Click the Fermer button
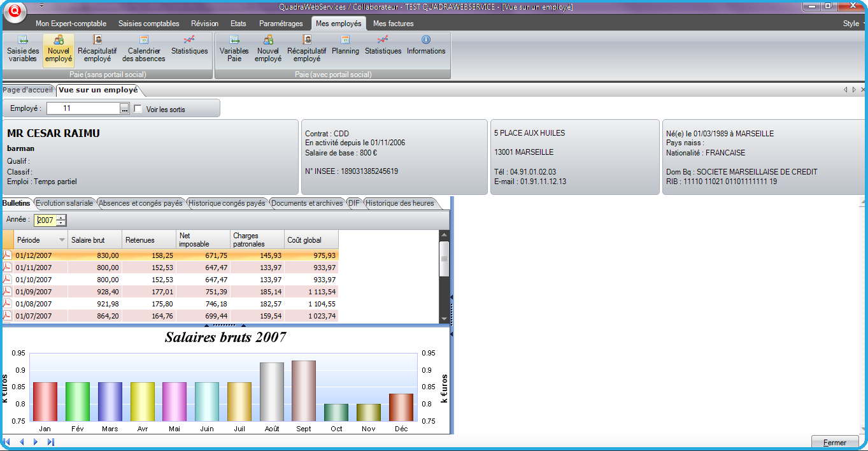 pos(834,442)
